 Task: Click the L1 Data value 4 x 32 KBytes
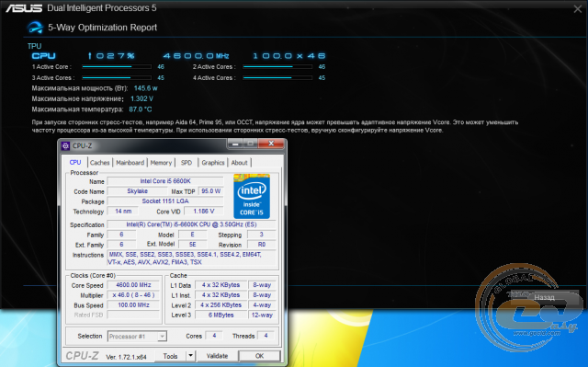[220, 285]
